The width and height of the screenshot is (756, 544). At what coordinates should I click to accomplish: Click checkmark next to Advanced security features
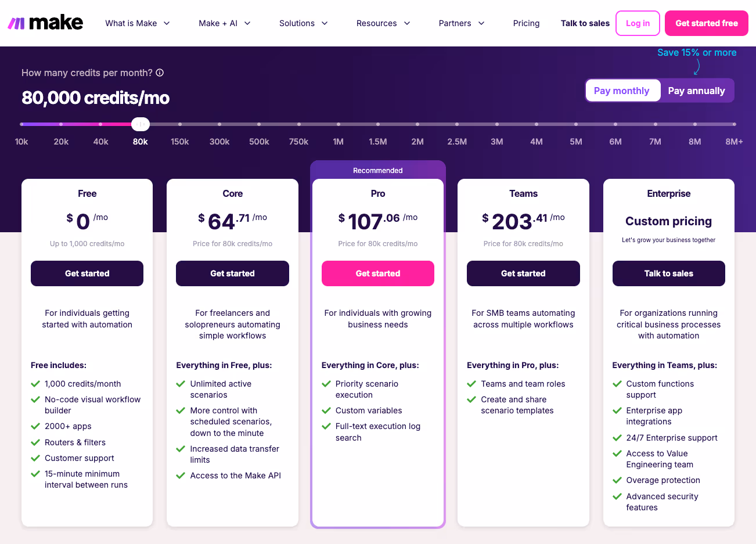click(617, 496)
